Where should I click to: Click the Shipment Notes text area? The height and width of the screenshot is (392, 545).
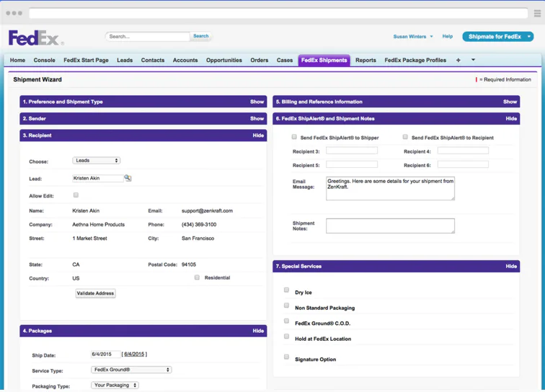coord(390,226)
